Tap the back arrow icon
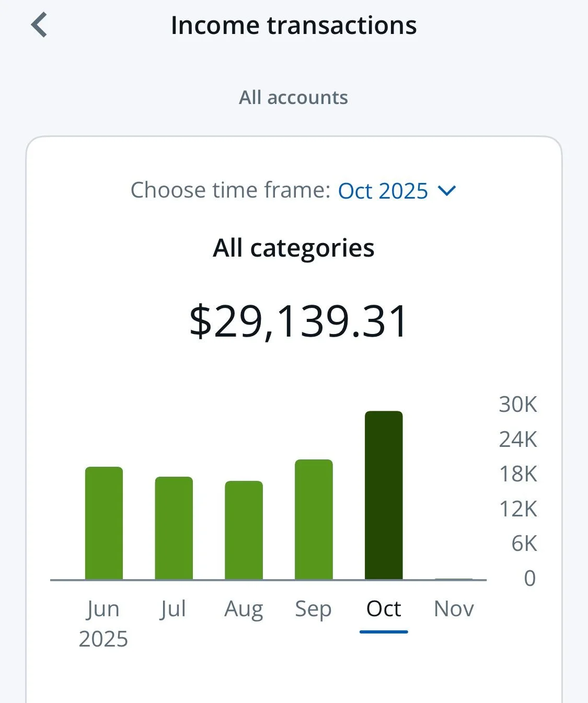Screen dimensions: 588x703 pos(39,25)
